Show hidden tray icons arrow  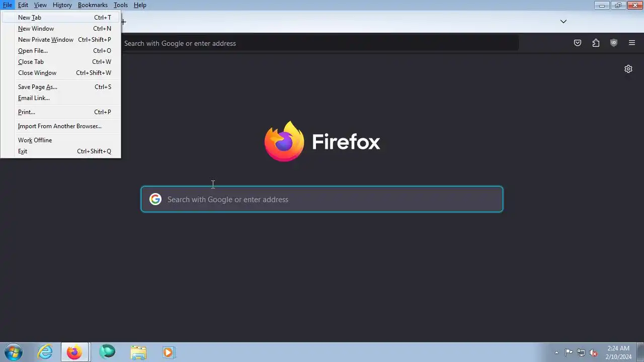(556, 352)
